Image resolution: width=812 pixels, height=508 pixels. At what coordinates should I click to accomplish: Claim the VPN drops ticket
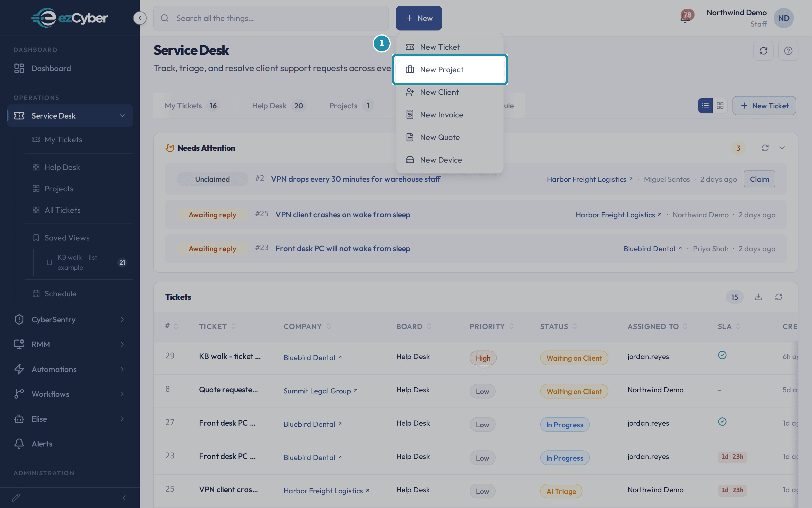[759, 179]
